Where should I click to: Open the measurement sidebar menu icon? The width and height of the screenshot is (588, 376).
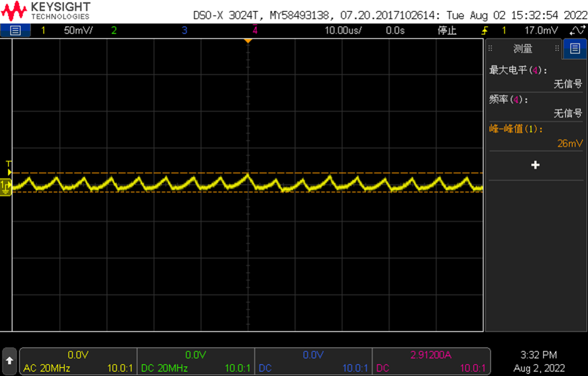[x=575, y=48]
